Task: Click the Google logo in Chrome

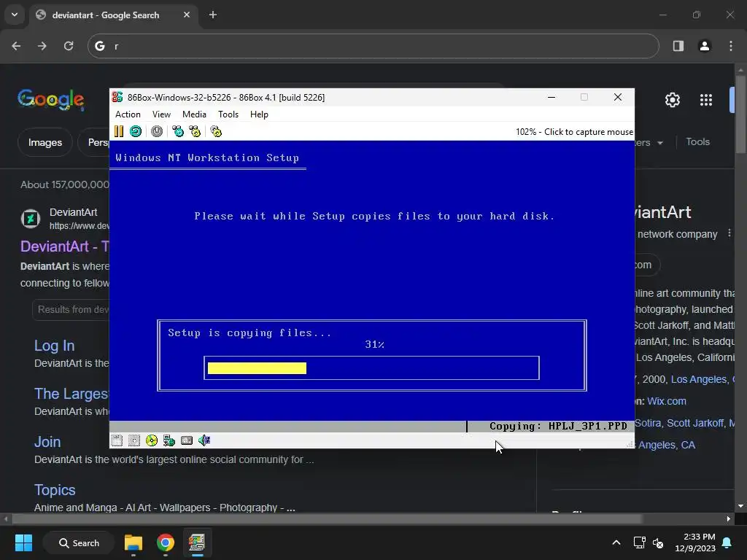Action: click(x=51, y=99)
